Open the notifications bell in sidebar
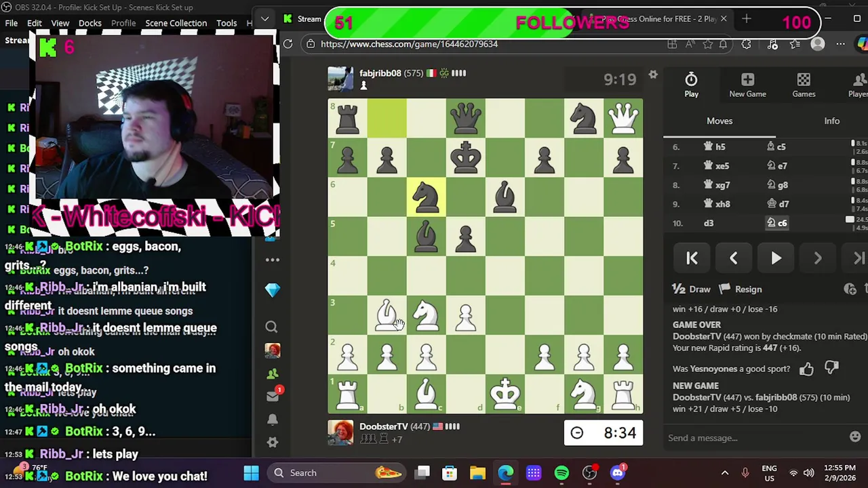Viewport: 868px width, 488px height. click(x=272, y=420)
